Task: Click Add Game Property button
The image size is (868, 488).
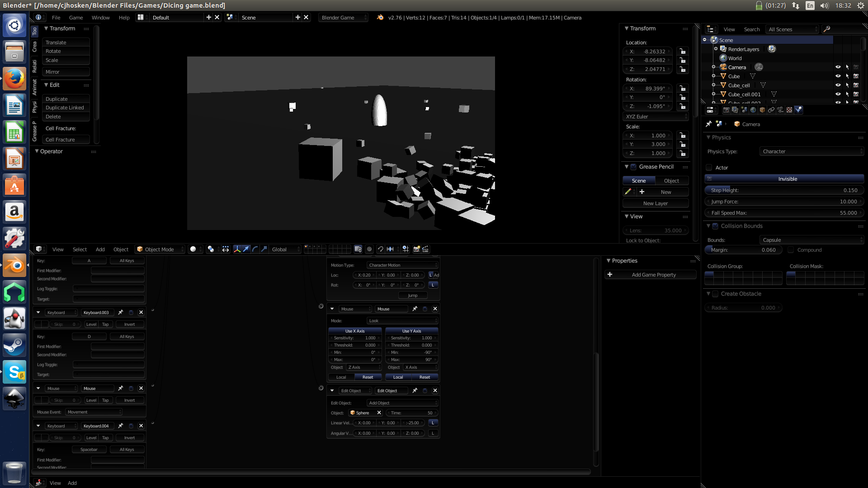Action: (x=650, y=275)
